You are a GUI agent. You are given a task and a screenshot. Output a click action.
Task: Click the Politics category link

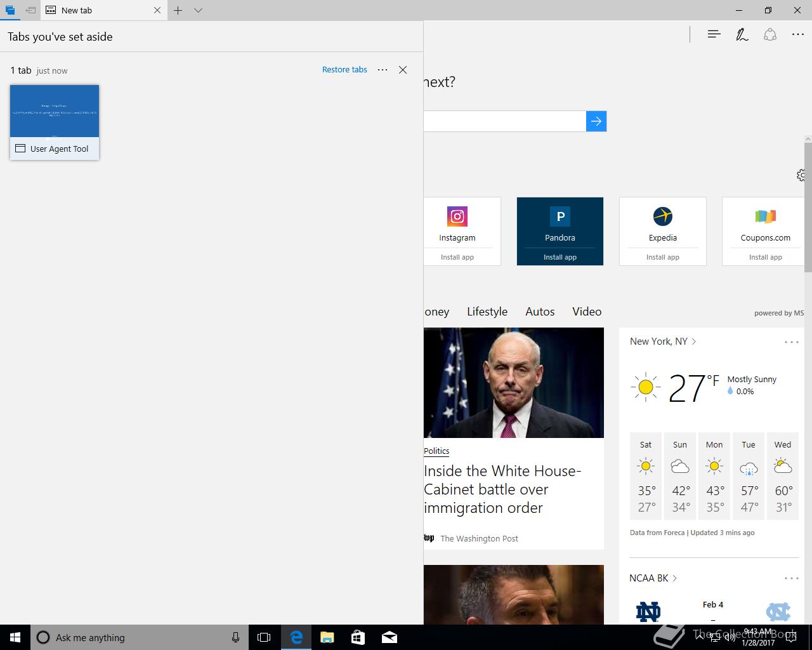tap(436, 451)
